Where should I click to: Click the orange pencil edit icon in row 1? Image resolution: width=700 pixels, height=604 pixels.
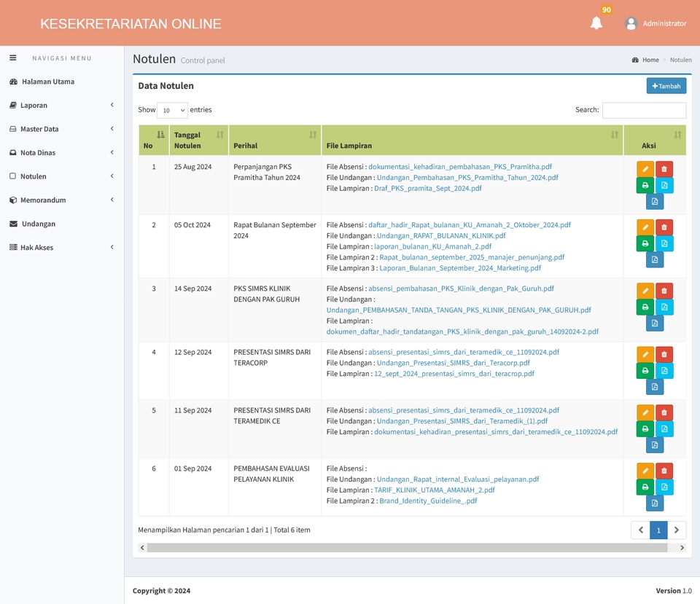point(645,169)
